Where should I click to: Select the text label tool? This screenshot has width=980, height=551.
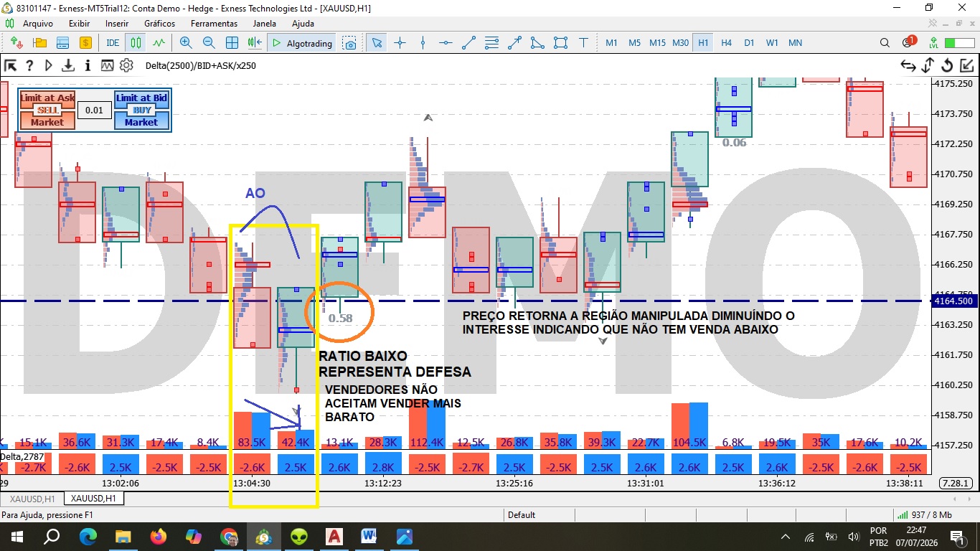pyautogui.click(x=583, y=43)
